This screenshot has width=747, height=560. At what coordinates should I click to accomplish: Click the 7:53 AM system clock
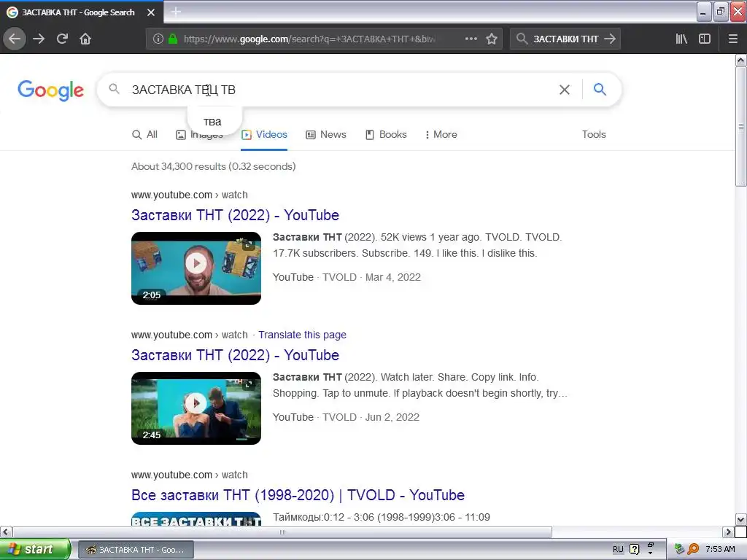(720, 550)
